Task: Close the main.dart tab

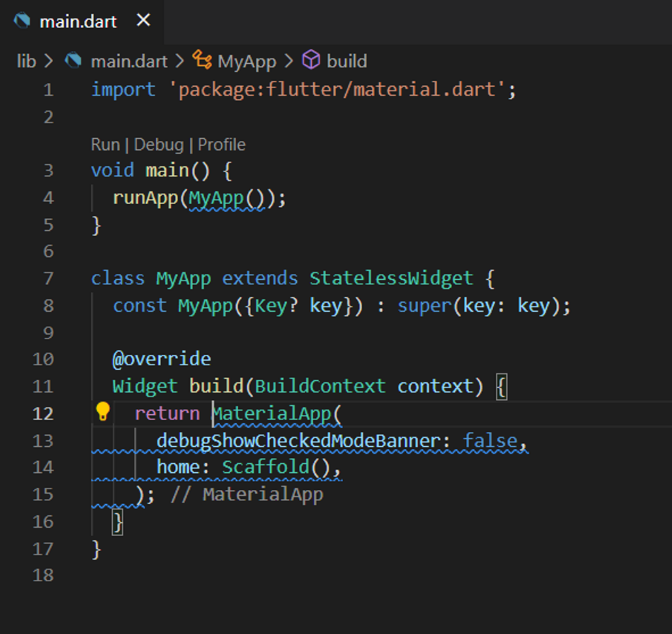Action: coord(144,20)
